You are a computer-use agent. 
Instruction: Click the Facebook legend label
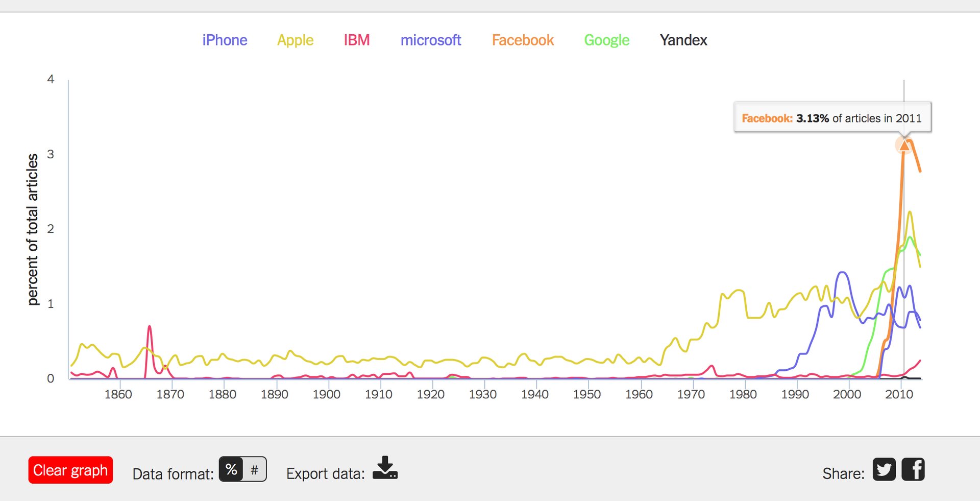[x=523, y=40]
